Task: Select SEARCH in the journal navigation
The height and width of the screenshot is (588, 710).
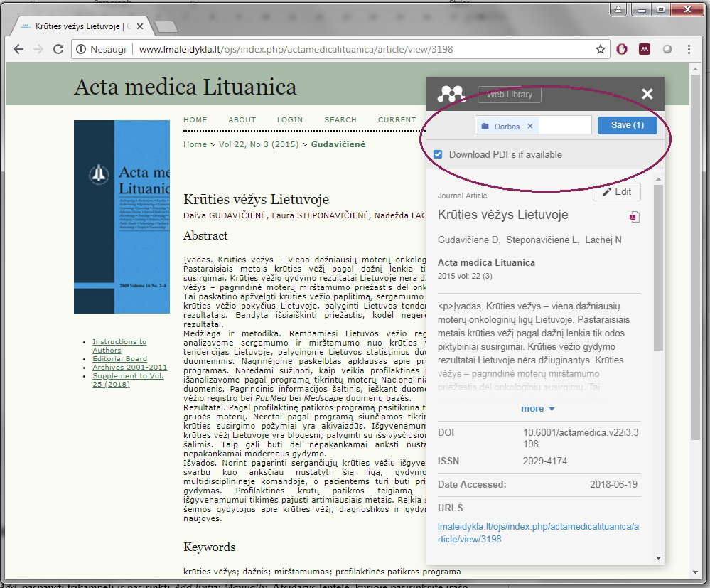Action: [340, 119]
